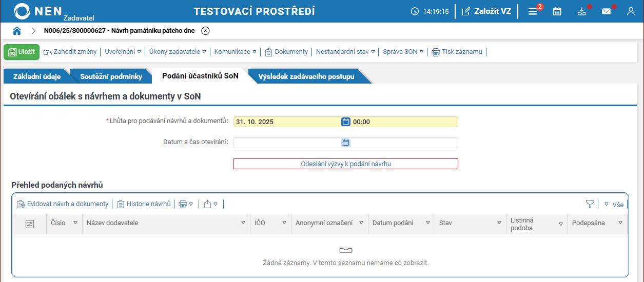644x282 pixels.
Task: Open calendar picker for Lhůta pro podávání
Action: tap(346, 122)
